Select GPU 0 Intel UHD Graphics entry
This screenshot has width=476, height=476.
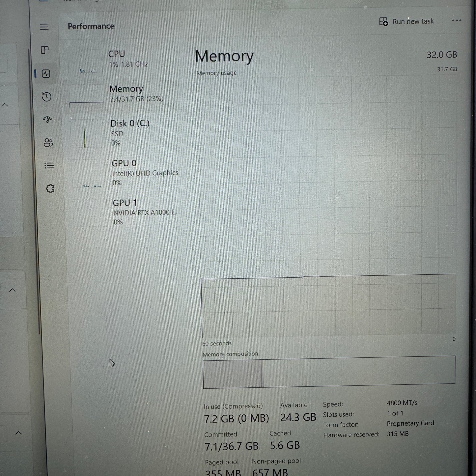(128, 173)
